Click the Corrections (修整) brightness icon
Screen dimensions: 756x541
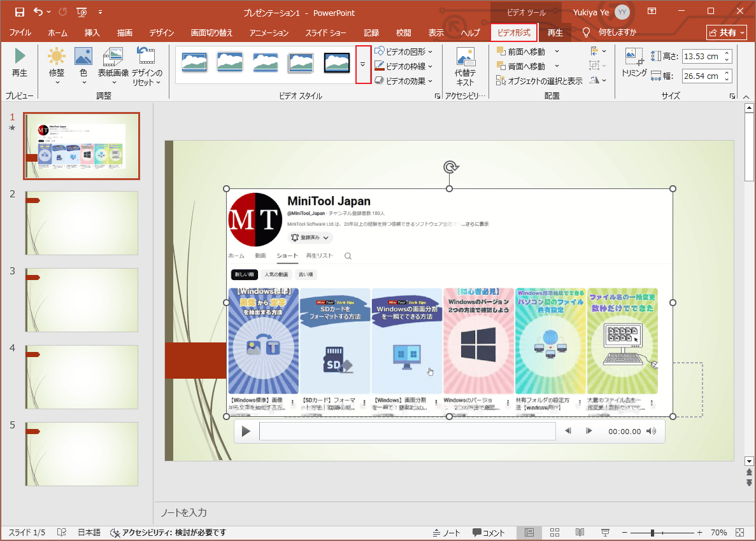(57, 57)
